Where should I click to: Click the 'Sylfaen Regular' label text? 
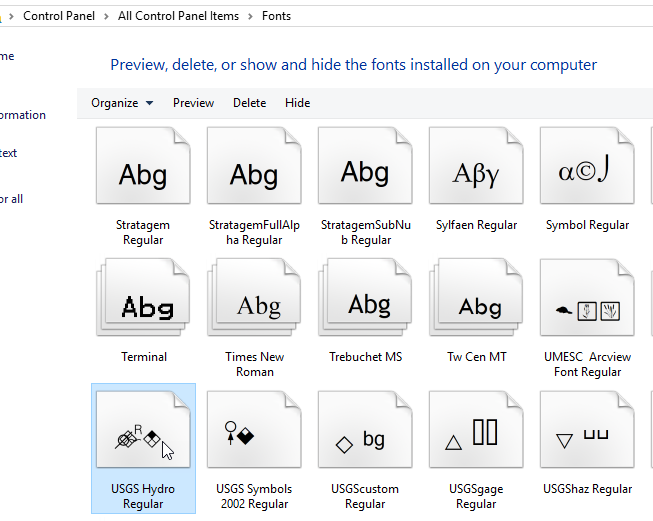pos(476,225)
